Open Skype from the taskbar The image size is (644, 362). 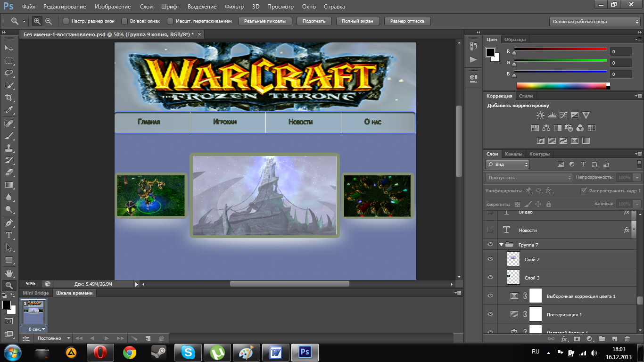tap(188, 352)
